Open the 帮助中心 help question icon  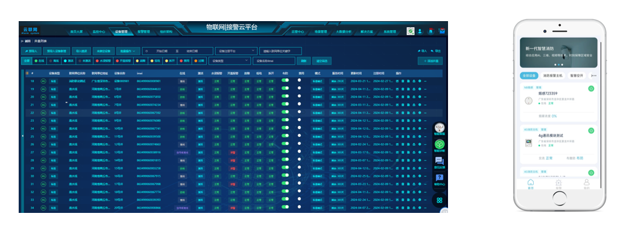point(440,177)
